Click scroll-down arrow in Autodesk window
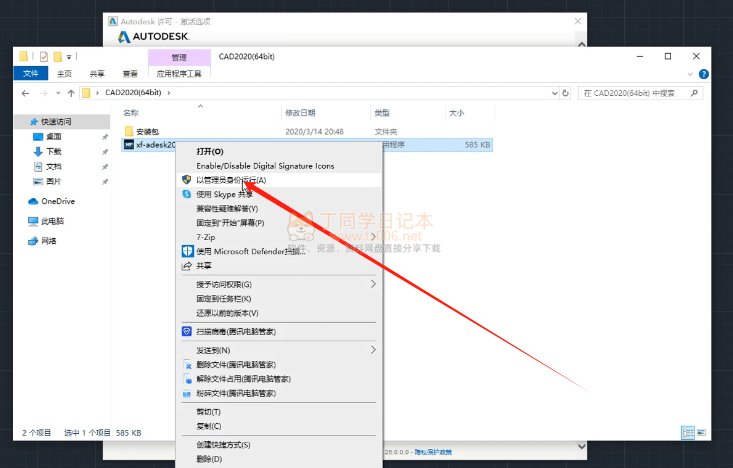The height and width of the screenshot is (468, 733). [582, 446]
